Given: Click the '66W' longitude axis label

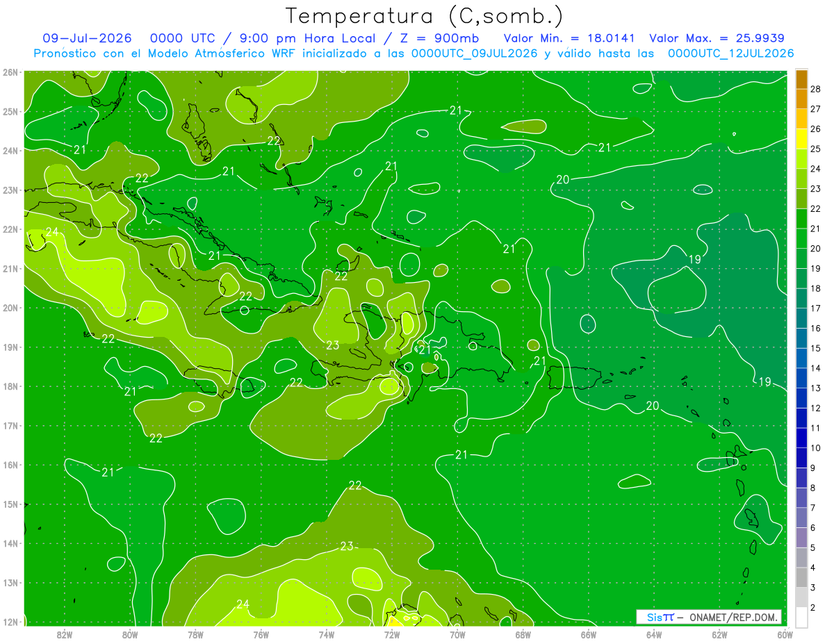Looking at the screenshot, I should (x=588, y=634).
